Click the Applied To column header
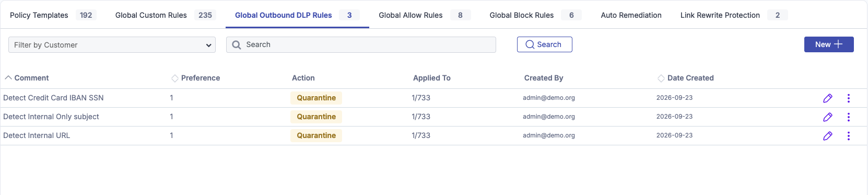The image size is (868, 195). pos(432,78)
